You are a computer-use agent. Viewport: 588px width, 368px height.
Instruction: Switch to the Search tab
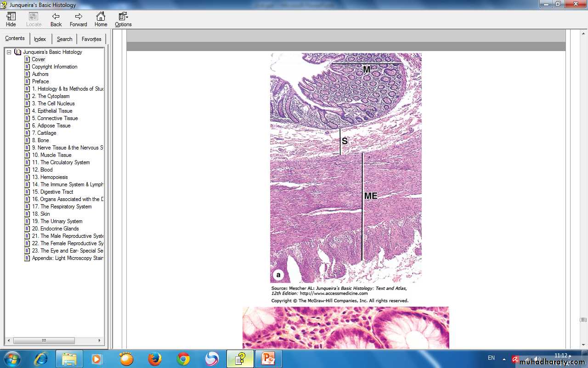pyautogui.click(x=64, y=39)
